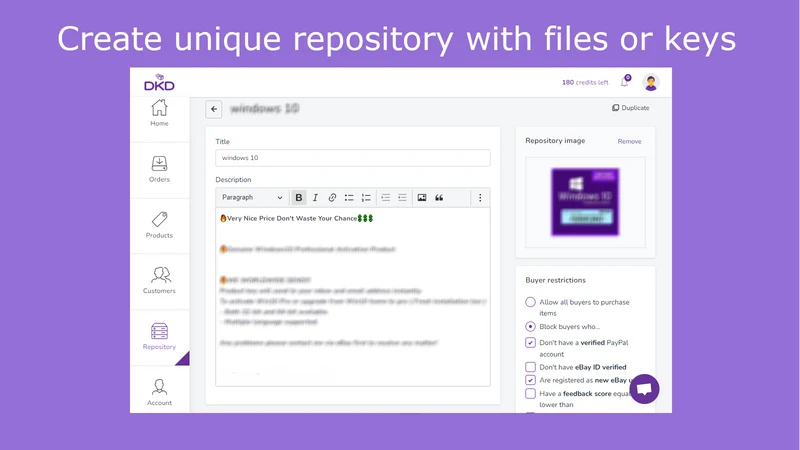Open Account in sidebar
Image resolution: width=800 pixels, height=450 pixels.
pyautogui.click(x=159, y=392)
